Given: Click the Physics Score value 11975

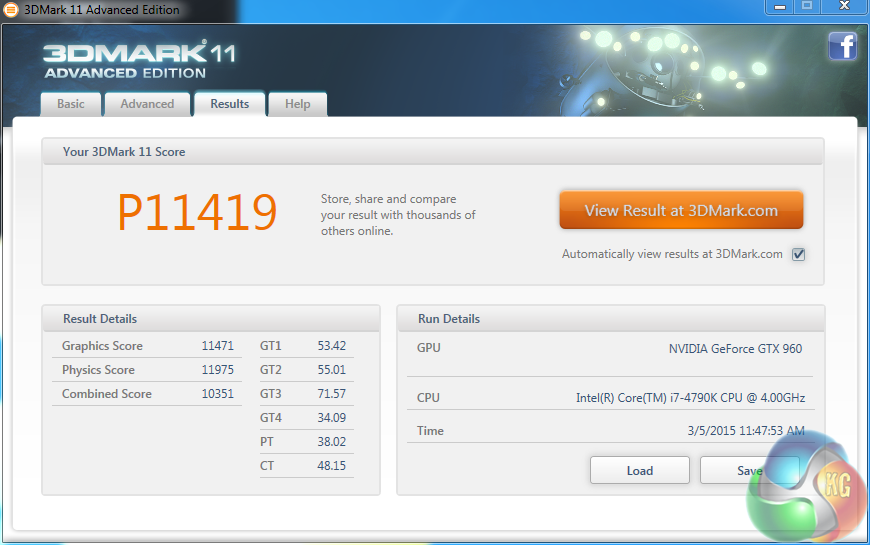Looking at the screenshot, I should pyautogui.click(x=218, y=370).
